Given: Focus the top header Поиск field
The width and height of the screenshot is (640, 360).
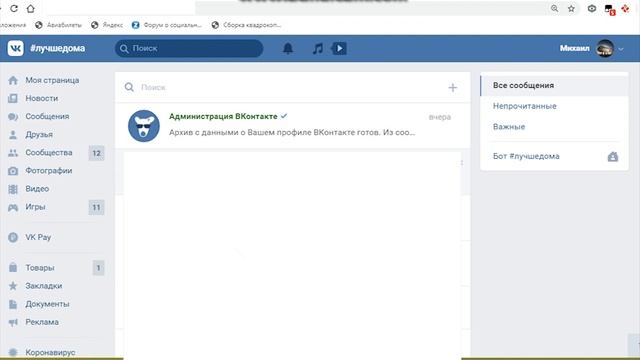Looking at the screenshot, I should [x=189, y=49].
